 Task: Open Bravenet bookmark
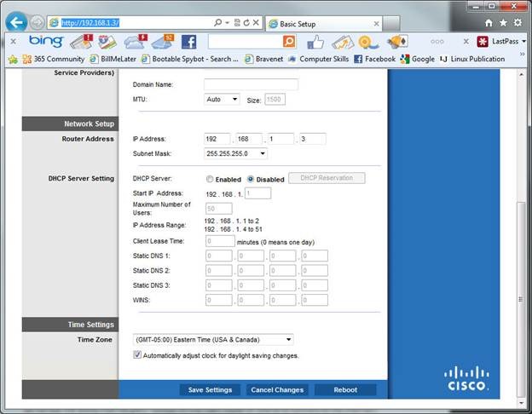tap(263, 59)
